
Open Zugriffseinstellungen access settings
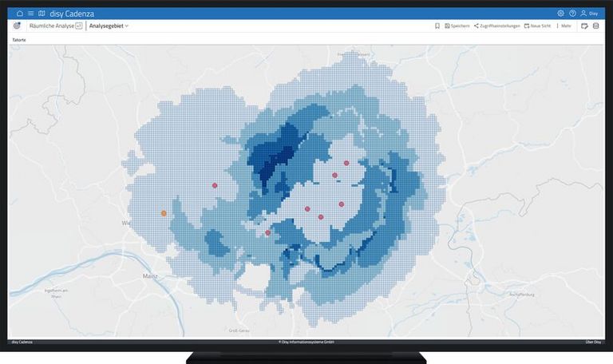tap(497, 26)
